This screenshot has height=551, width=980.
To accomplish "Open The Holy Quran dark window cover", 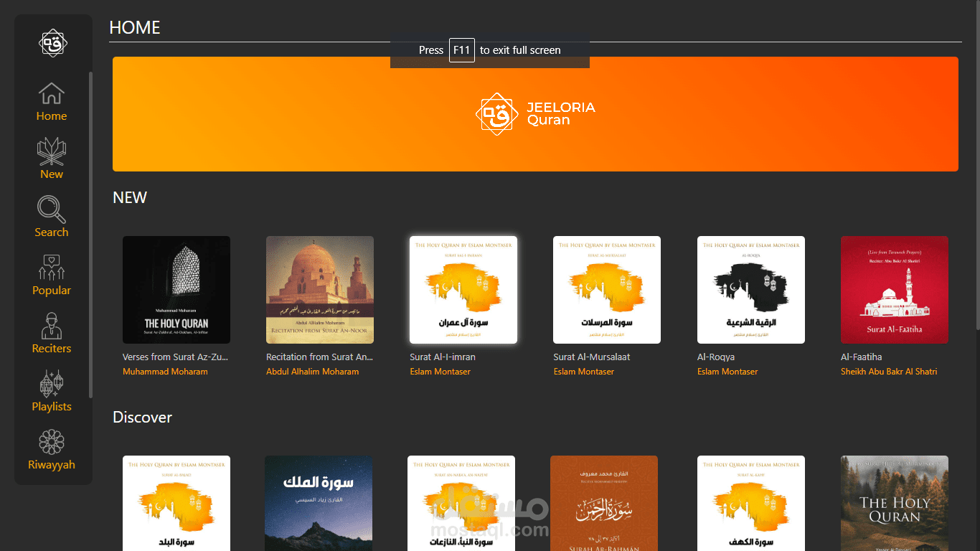I will tap(176, 290).
